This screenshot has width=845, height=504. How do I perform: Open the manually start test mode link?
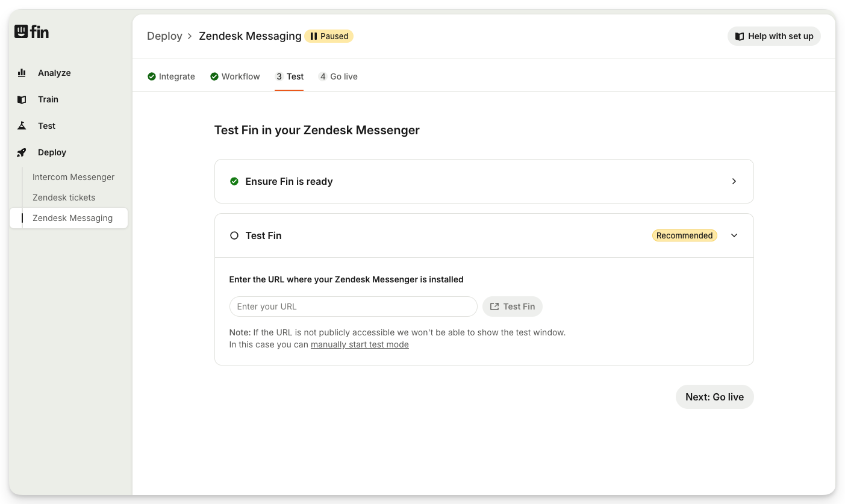tap(360, 344)
